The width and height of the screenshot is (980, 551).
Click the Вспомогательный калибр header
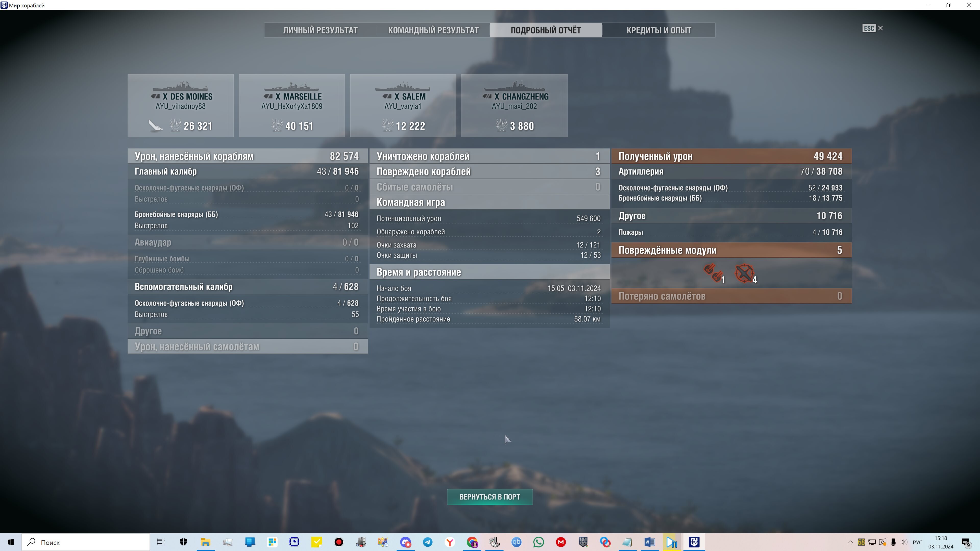tap(248, 287)
